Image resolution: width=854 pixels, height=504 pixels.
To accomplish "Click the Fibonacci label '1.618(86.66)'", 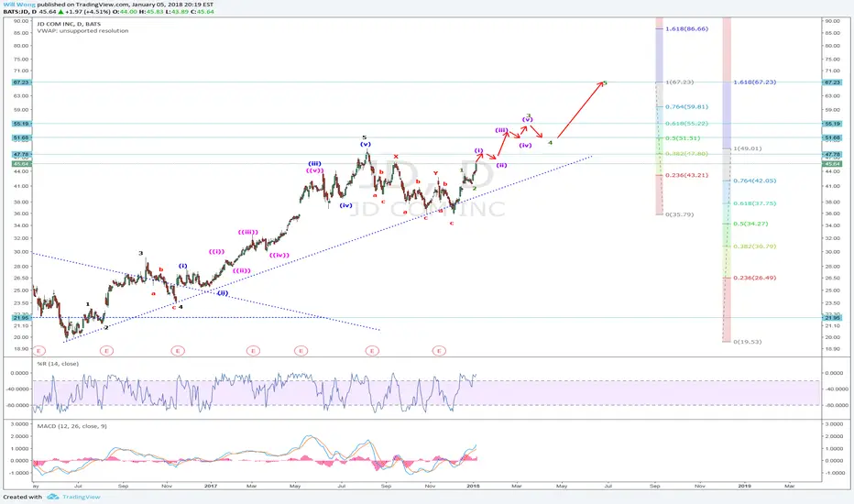I will coord(687,29).
